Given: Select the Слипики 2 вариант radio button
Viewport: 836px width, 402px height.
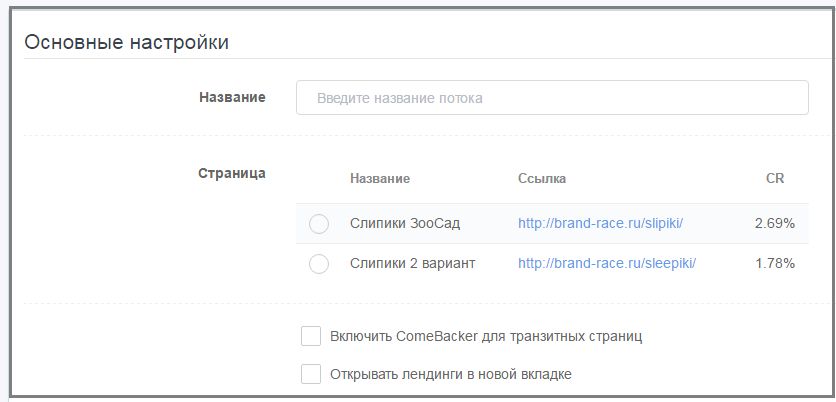Looking at the screenshot, I should tap(319, 264).
